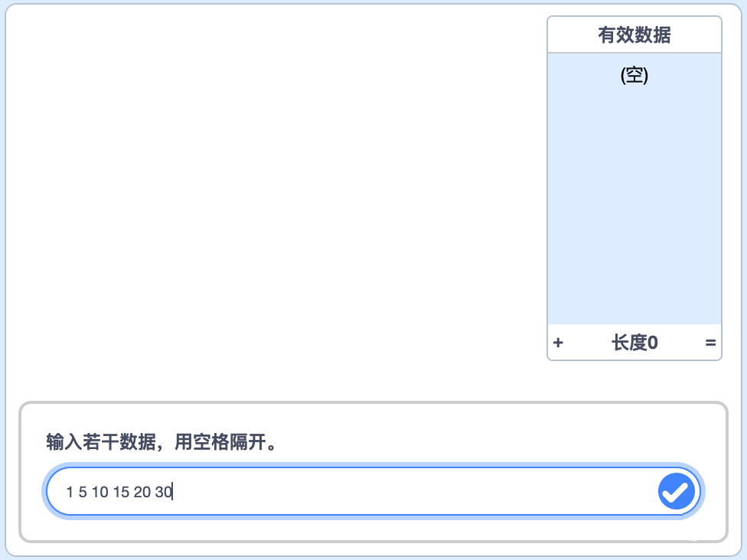Click the prompt text 输入若干数据，用空格隔开。
The width and height of the screenshot is (747, 560).
[x=161, y=441]
